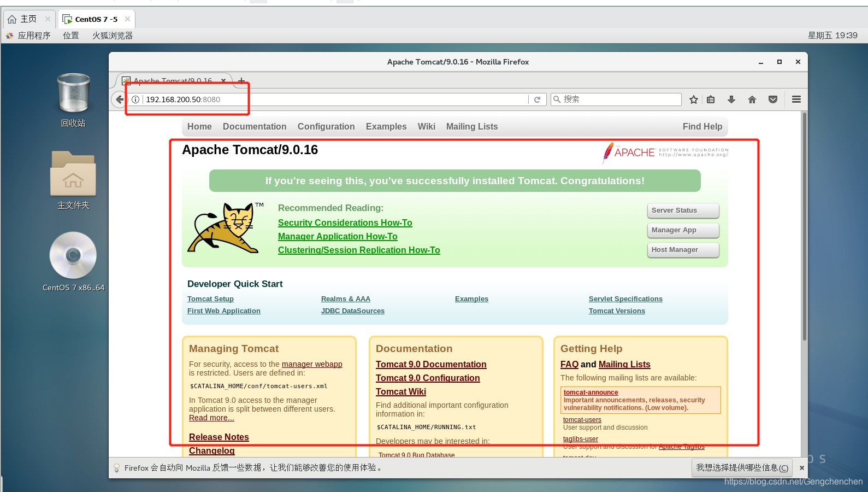
Task: Click Find Help in nav bar
Action: (702, 127)
